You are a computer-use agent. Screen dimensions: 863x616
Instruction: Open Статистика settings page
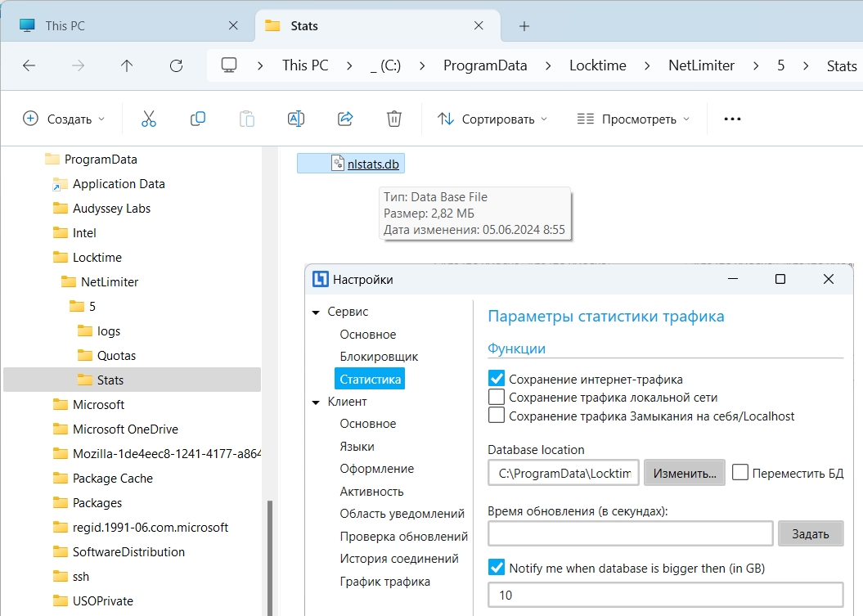(x=370, y=380)
